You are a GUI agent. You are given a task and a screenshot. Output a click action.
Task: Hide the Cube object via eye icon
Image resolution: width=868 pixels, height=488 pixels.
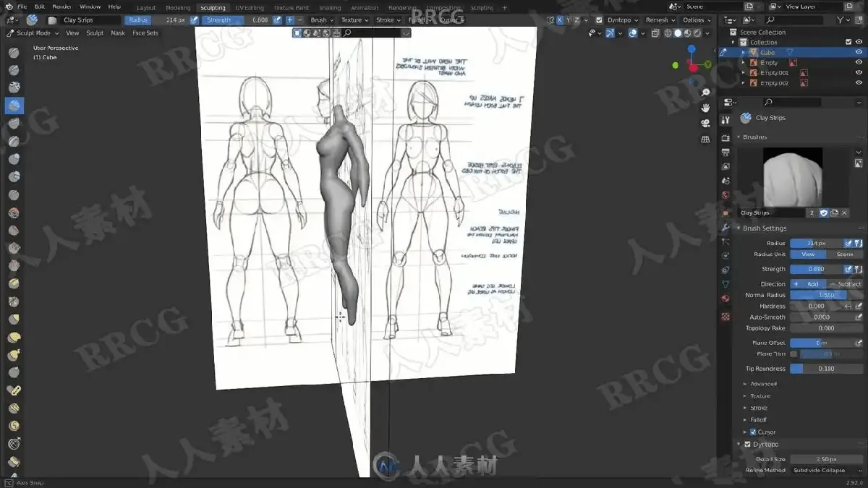[x=859, y=52]
